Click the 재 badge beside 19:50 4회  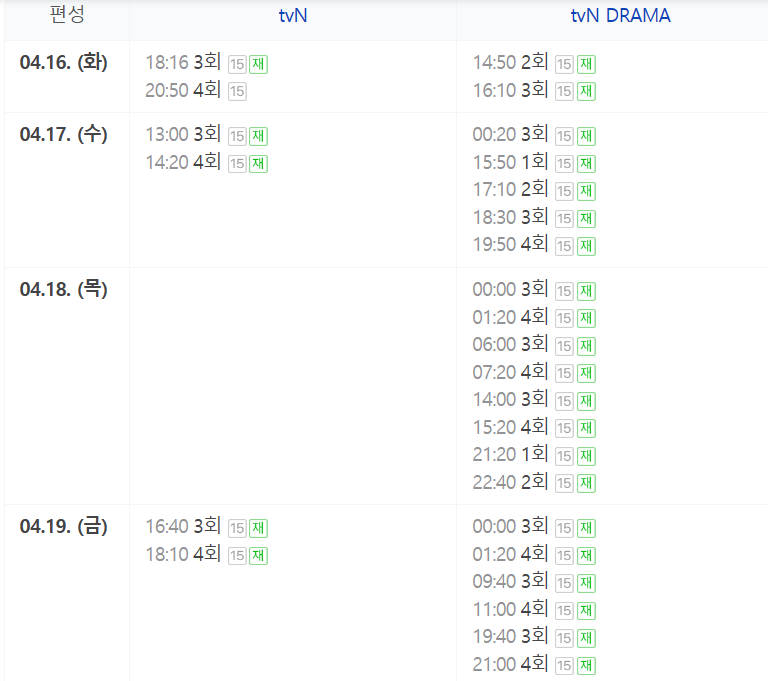[x=586, y=246]
